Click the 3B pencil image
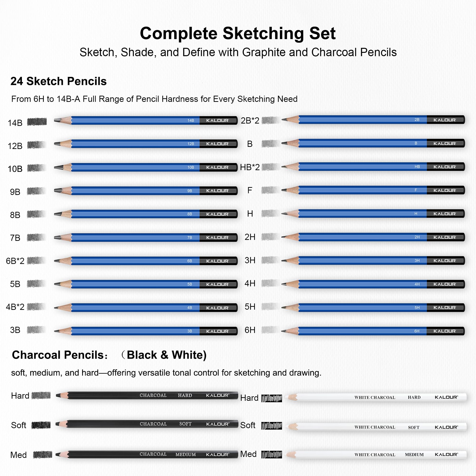Viewport: 476px width, 476px height. 146,331
